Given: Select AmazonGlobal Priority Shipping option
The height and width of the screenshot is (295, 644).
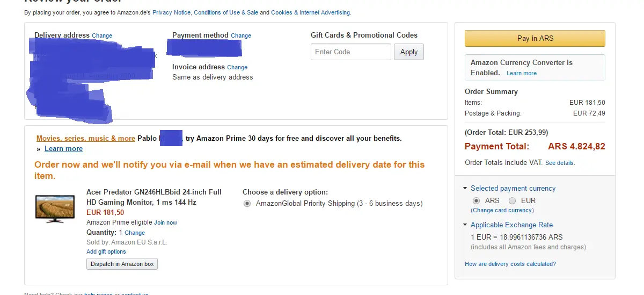Looking at the screenshot, I should 247,204.
